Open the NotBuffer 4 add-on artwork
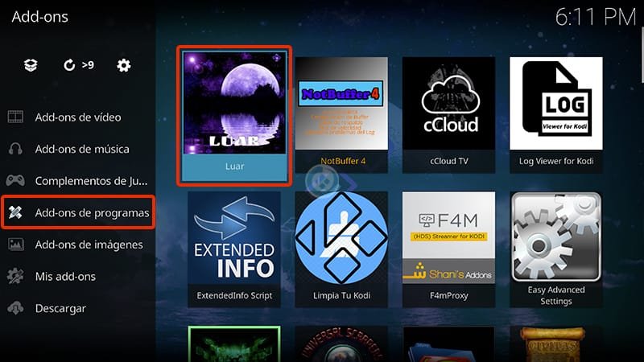This screenshot has height=362, width=644. point(341,104)
